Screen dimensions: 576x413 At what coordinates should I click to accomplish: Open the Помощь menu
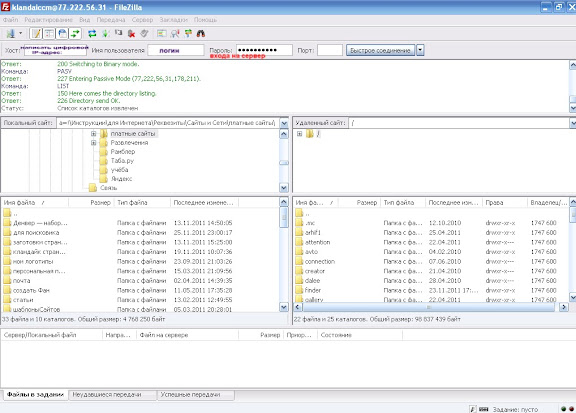205,20
